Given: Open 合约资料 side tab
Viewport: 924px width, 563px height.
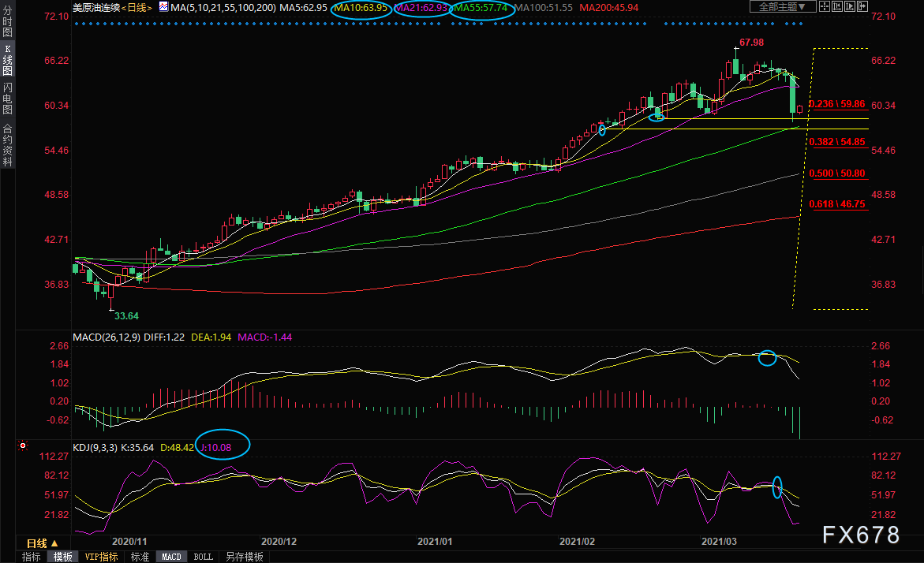Looking at the screenshot, I should point(7,145).
